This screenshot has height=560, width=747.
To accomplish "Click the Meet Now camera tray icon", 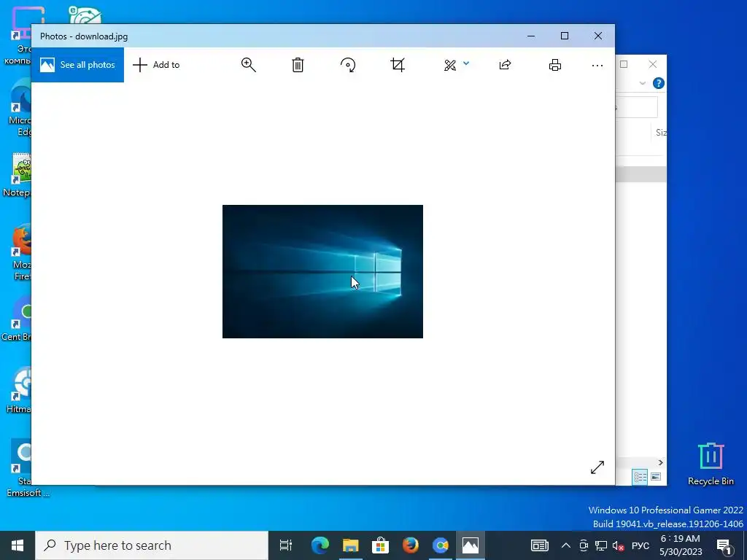I will (x=584, y=545).
